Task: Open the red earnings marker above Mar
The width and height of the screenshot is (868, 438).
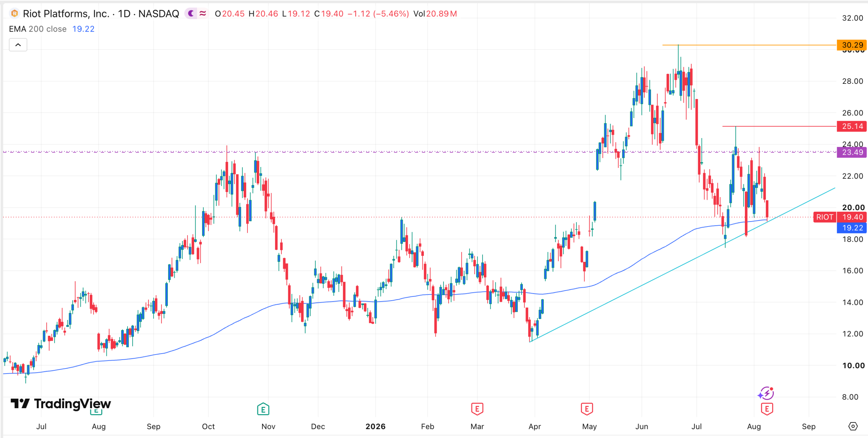Action: click(477, 409)
